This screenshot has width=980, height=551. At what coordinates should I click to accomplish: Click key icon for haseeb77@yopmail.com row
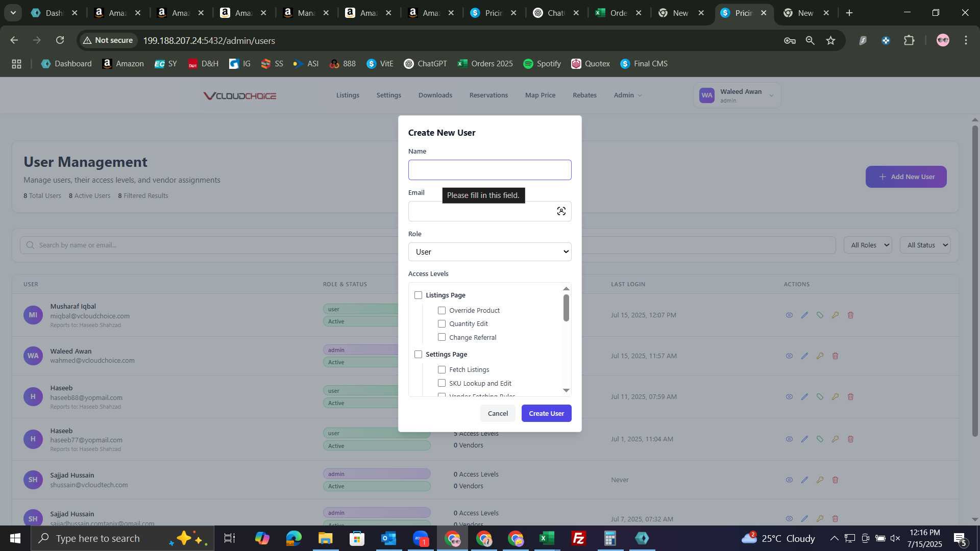[835, 439]
